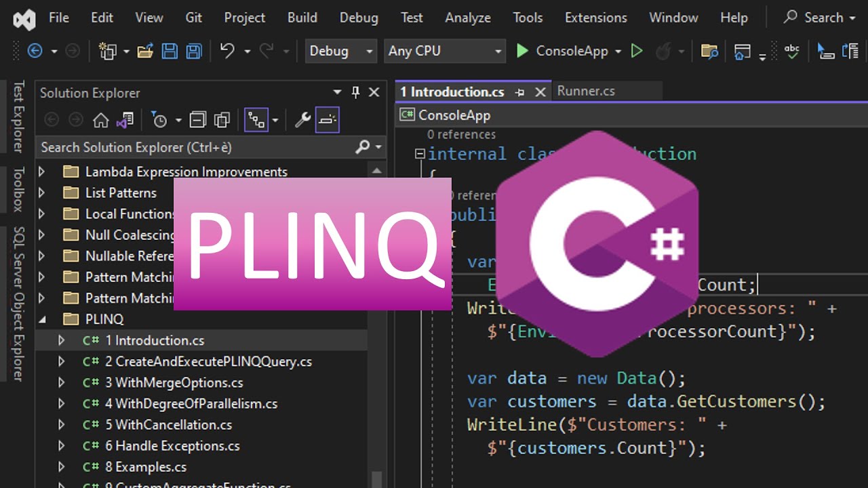Collapse the class outline in code editor

point(420,154)
